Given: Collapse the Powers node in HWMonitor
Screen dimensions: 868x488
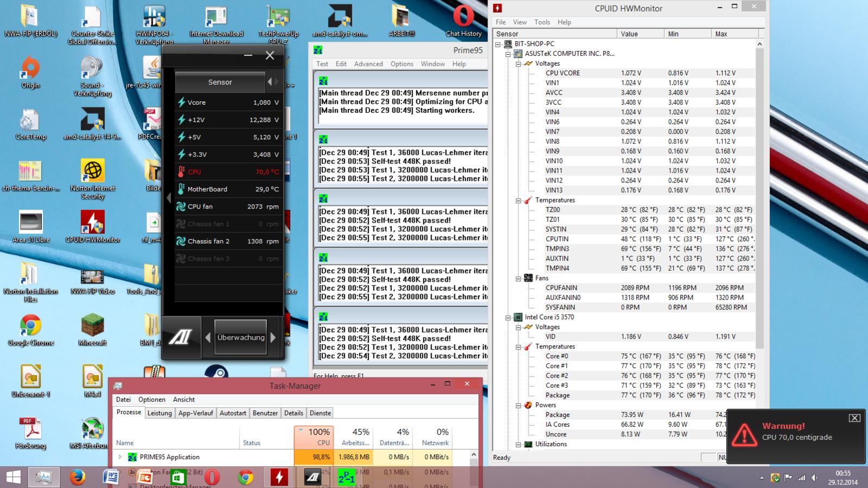Looking at the screenshot, I should tap(518, 405).
